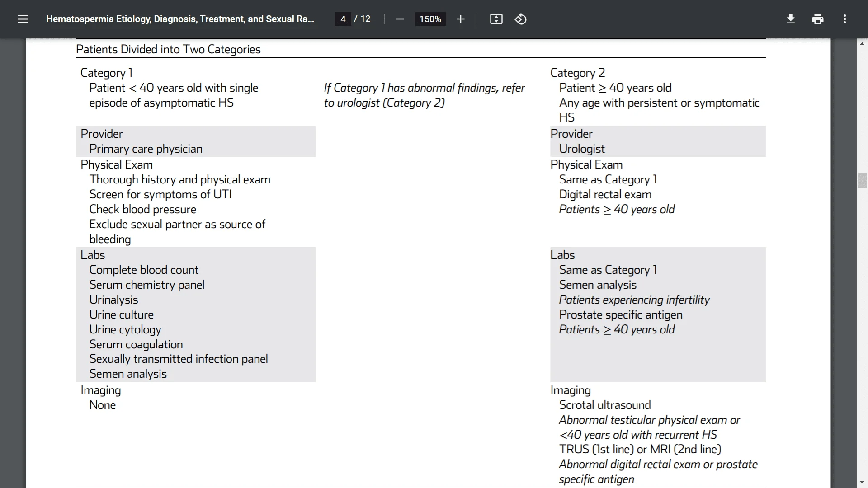868x488 pixels.
Task: Select the current zoom percentage value
Action: tap(430, 19)
